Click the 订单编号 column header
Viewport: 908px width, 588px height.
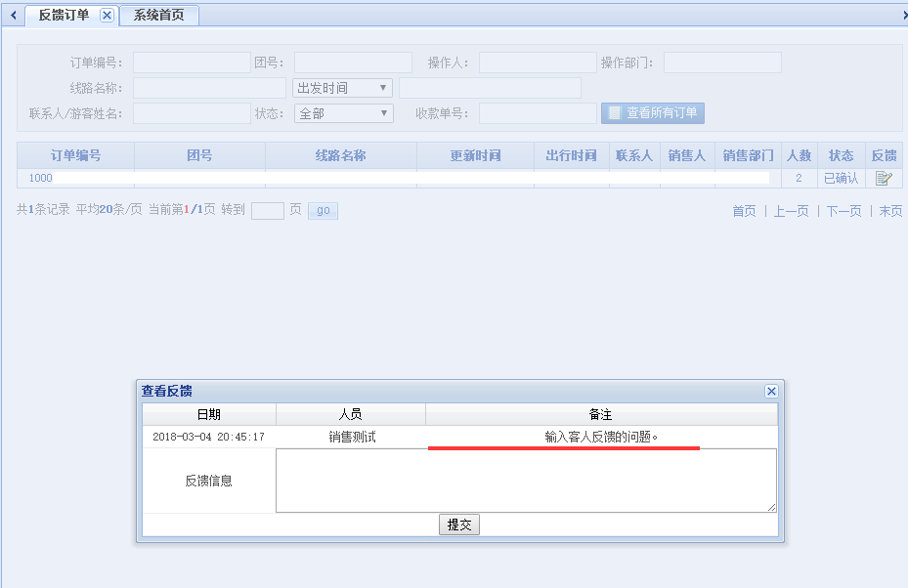[76, 155]
